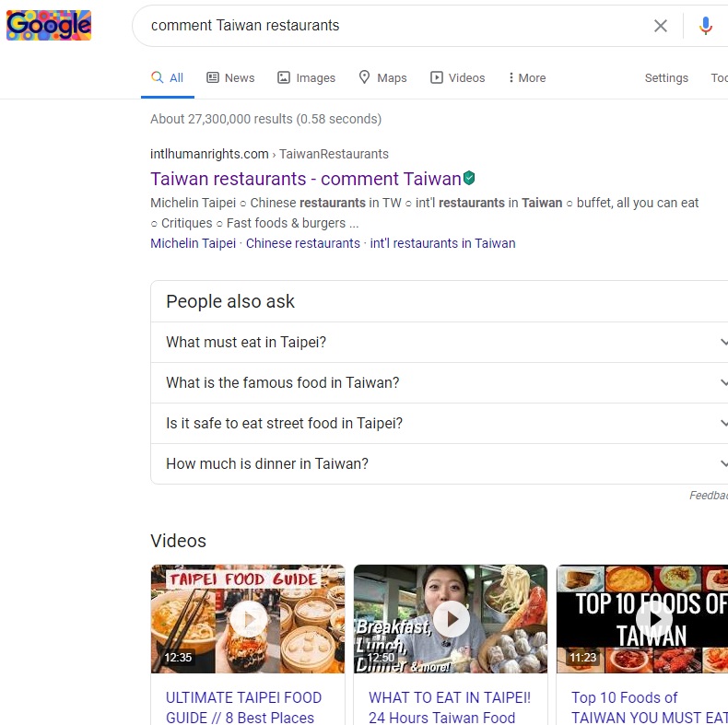Click the green verified shield badge

[469, 178]
